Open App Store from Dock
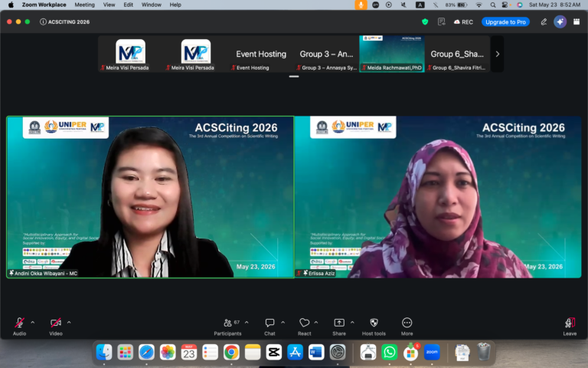 click(295, 352)
